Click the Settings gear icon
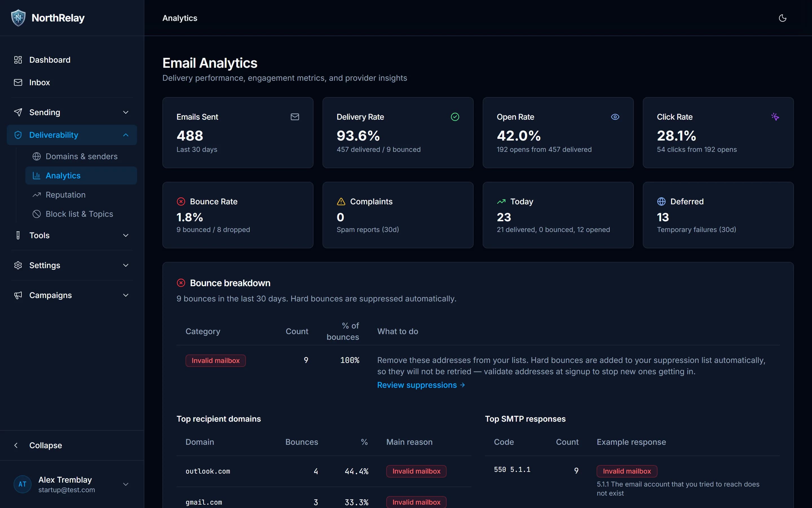812x508 pixels. pyautogui.click(x=18, y=265)
